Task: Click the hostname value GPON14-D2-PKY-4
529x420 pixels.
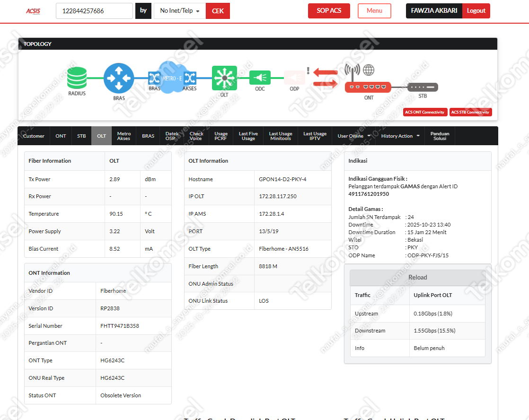Action: [x=283, y=179]
